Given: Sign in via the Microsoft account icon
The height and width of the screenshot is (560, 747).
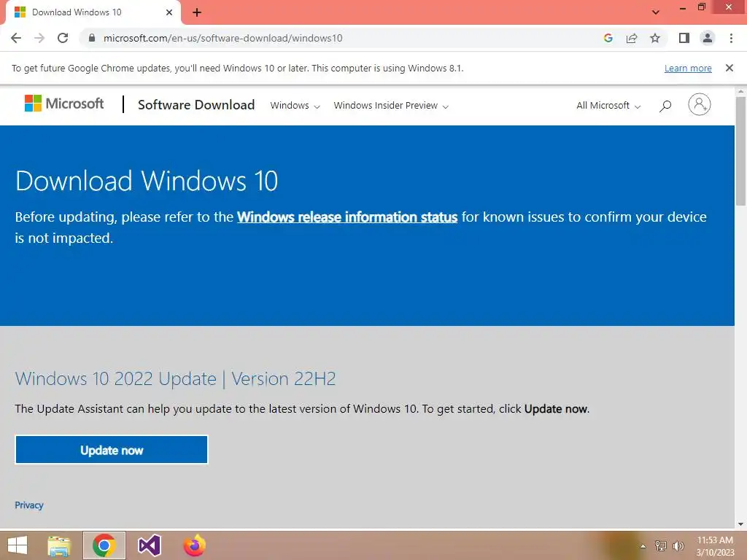Looking at the screenshot, I should (699, 104).
